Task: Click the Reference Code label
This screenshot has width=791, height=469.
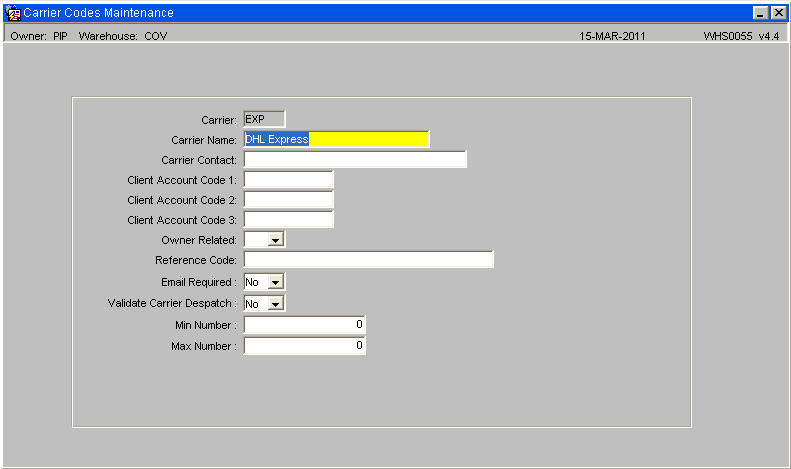Action: pos(196,260)
